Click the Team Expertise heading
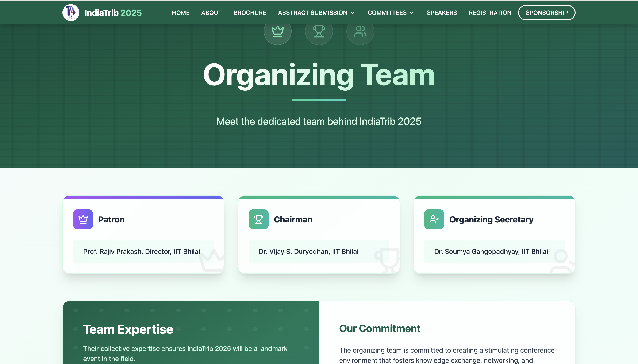The image size is (638, 364). [128, 329]
